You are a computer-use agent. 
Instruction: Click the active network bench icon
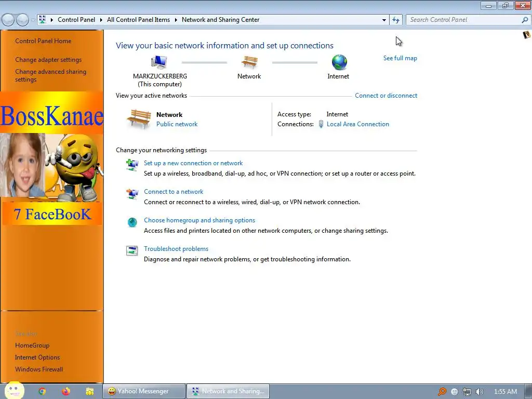point(139,119)
